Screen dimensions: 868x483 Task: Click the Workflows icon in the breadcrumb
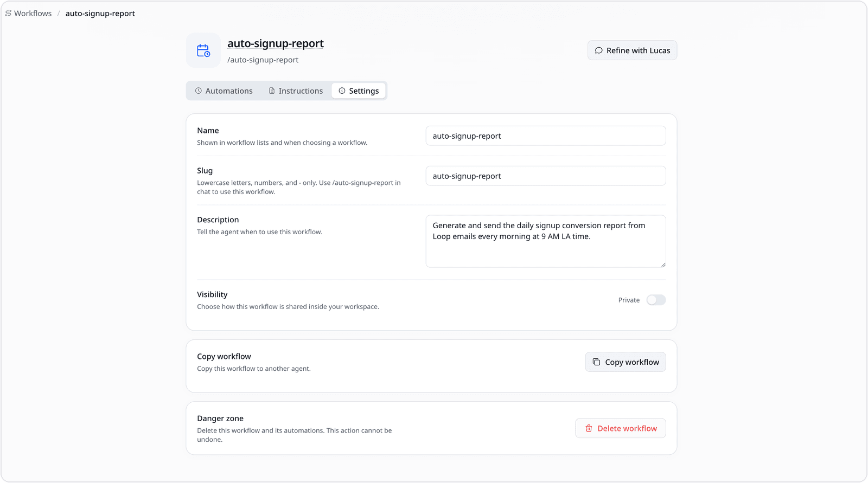(x=8, y=14)
